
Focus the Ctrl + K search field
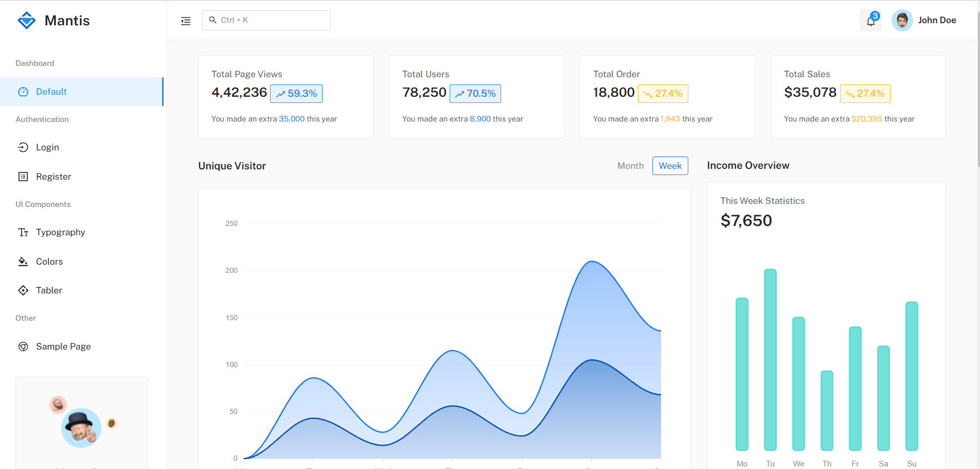tap(266, 20)
